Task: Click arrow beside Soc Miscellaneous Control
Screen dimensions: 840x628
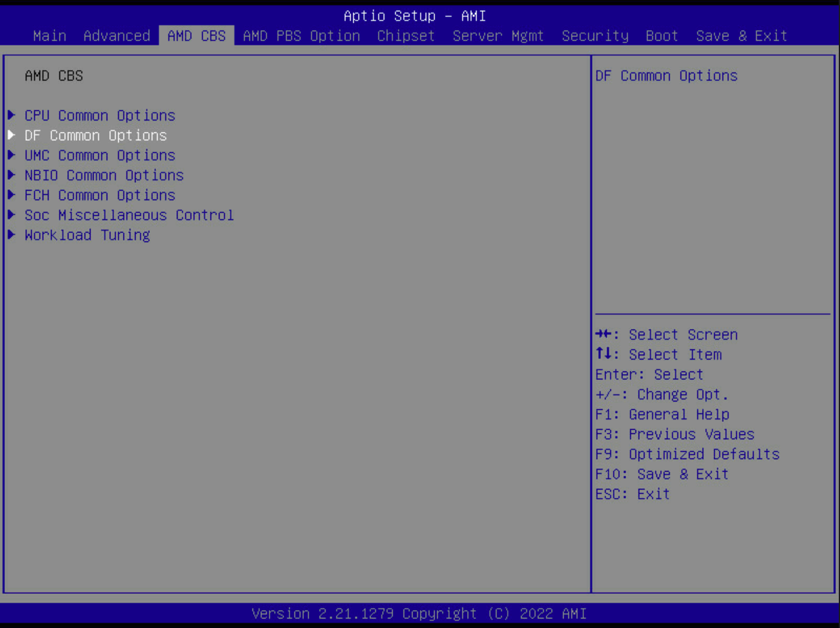Action: click(11, 215)
